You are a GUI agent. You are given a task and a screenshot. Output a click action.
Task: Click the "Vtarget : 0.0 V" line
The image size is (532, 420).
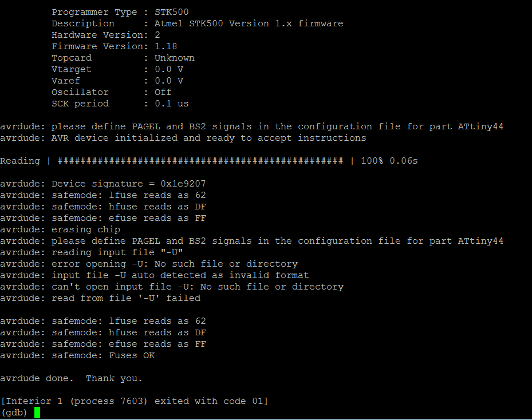[117, 69]
